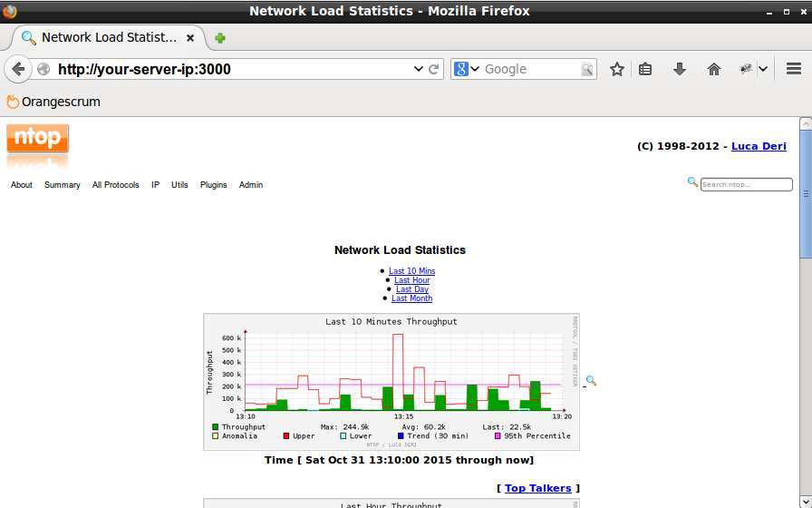
Task: Click the Search ntop input field
Action: 746,184
